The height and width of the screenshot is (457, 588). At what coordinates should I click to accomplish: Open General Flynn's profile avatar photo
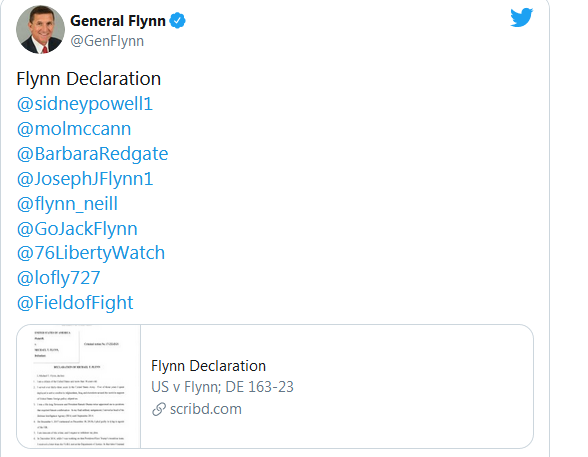[40, 30]
